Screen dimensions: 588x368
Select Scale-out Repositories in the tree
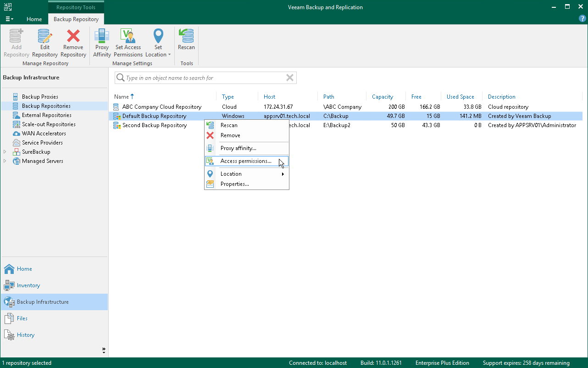pyautogui.click(x=49, y=124)
